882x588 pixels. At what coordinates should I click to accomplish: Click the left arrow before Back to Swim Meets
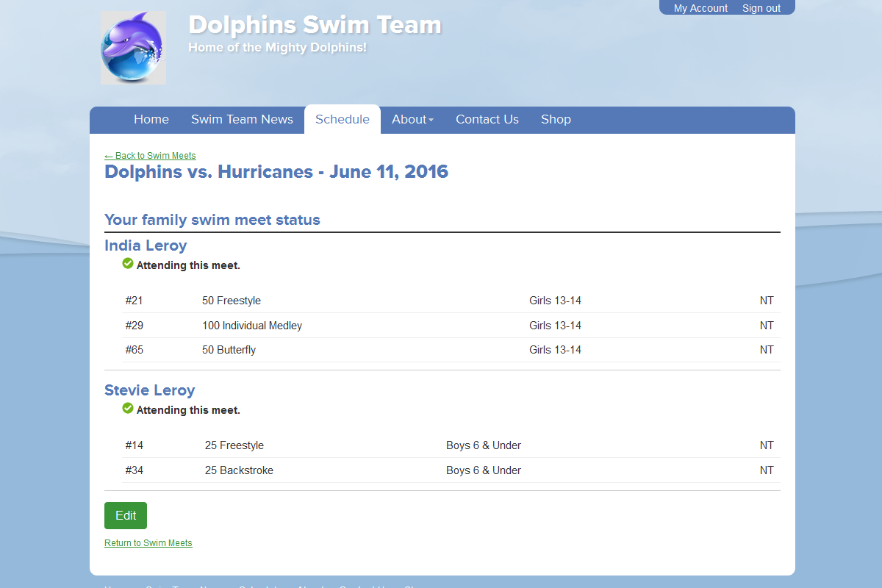pyautogui.click(x=110, y=156)
